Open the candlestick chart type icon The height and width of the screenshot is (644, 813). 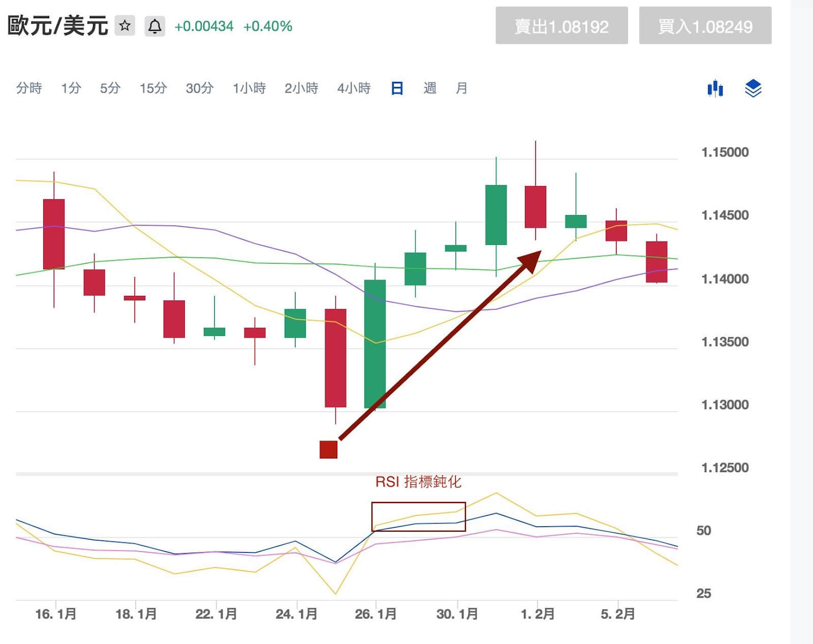(715, 88)
